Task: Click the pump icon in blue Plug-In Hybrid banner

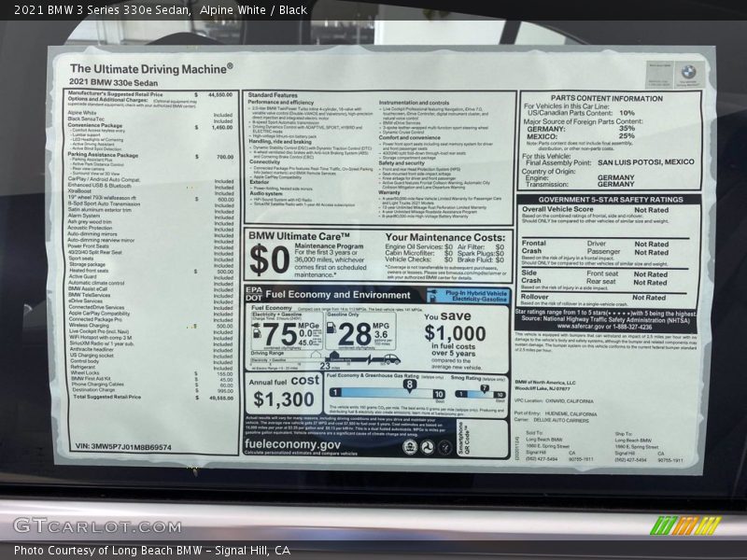Action: [433, 296]
